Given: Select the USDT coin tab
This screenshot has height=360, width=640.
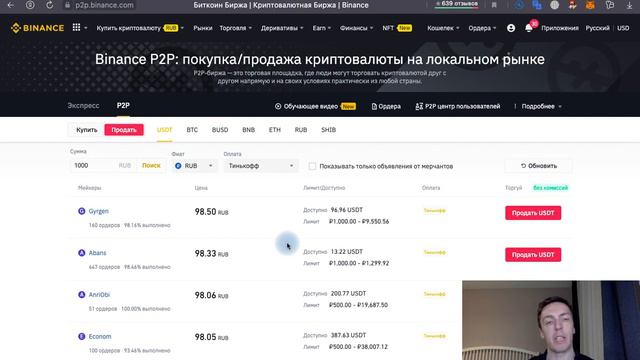Looking at the screenshot, I should tap(164, 130).
